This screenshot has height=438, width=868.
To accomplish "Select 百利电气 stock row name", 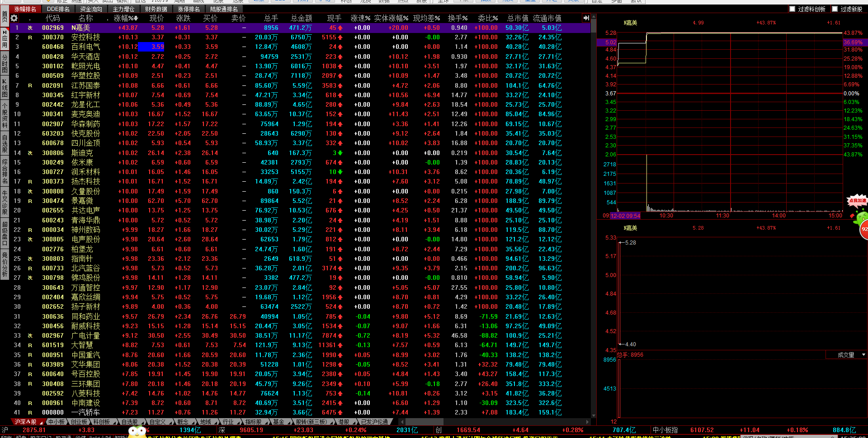I will [86, 47].
